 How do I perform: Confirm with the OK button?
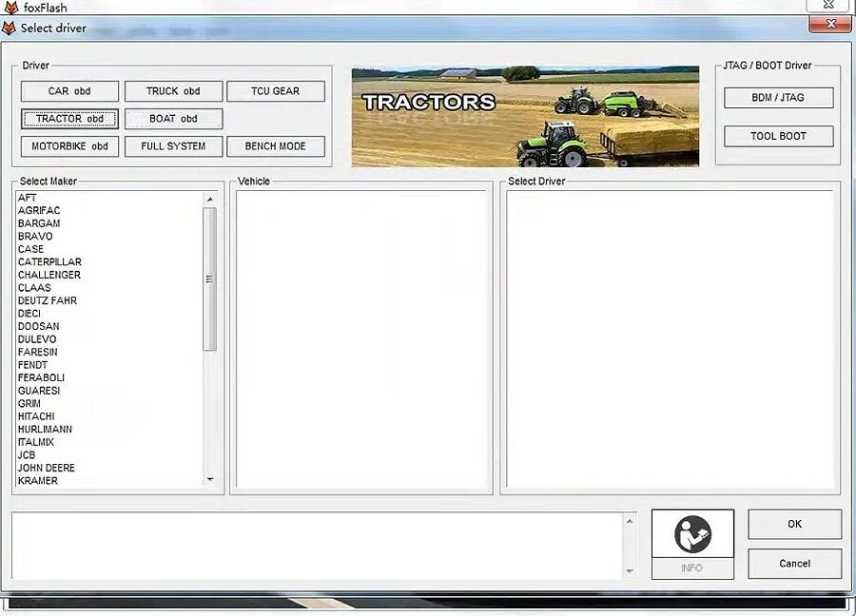tap(794, 525)
